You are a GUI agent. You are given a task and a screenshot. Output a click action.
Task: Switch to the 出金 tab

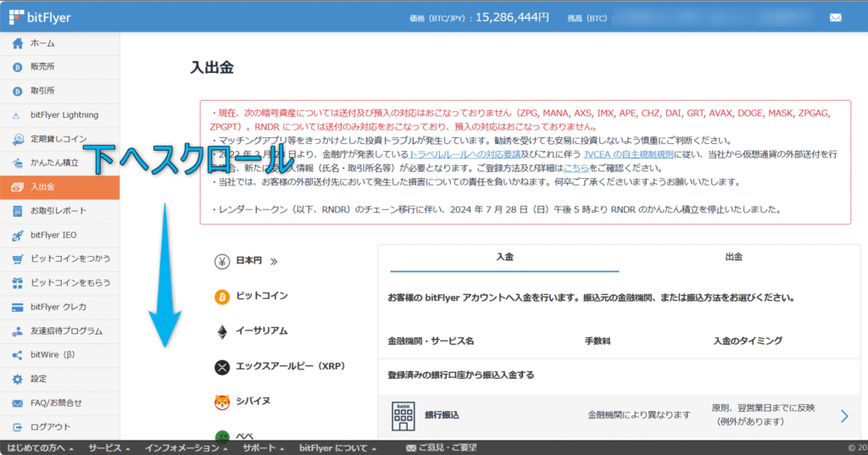point(733,258)
